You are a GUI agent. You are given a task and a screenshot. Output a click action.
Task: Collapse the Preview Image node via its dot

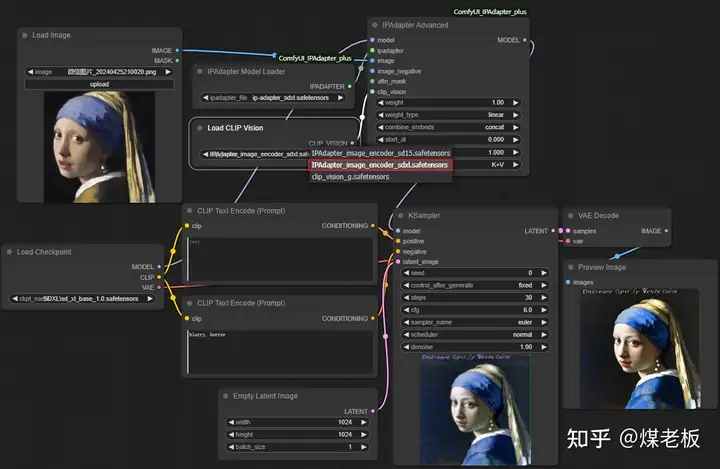(570, 267)
